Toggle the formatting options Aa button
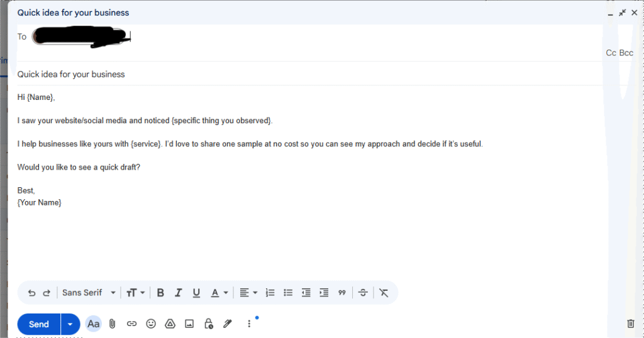Image resolution: width=644 pixels, height=338 pixels. (x=94, y=324)
